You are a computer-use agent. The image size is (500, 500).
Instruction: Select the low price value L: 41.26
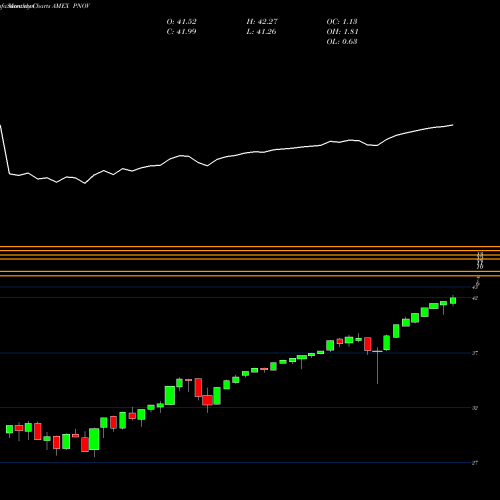(261, 32)
